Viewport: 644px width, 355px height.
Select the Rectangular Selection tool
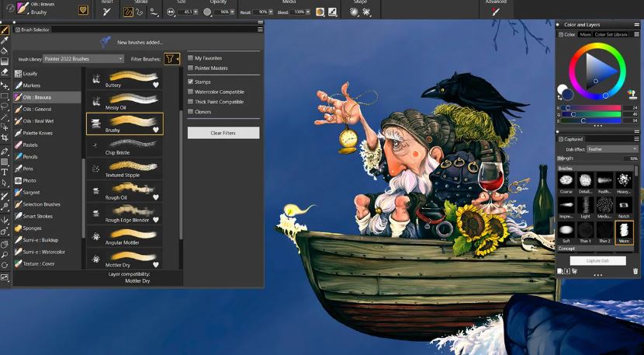(5, 96)
